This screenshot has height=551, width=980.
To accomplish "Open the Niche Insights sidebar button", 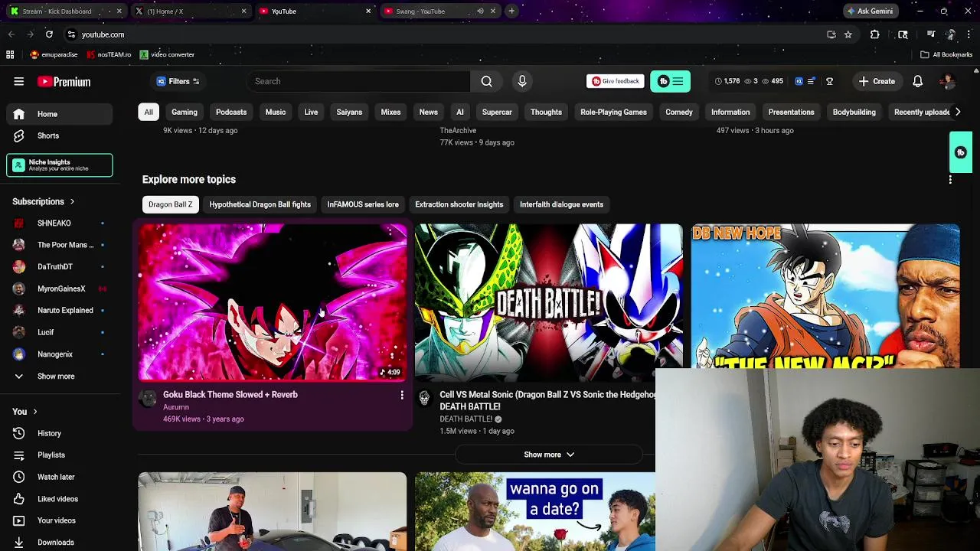I will (60, 165).
